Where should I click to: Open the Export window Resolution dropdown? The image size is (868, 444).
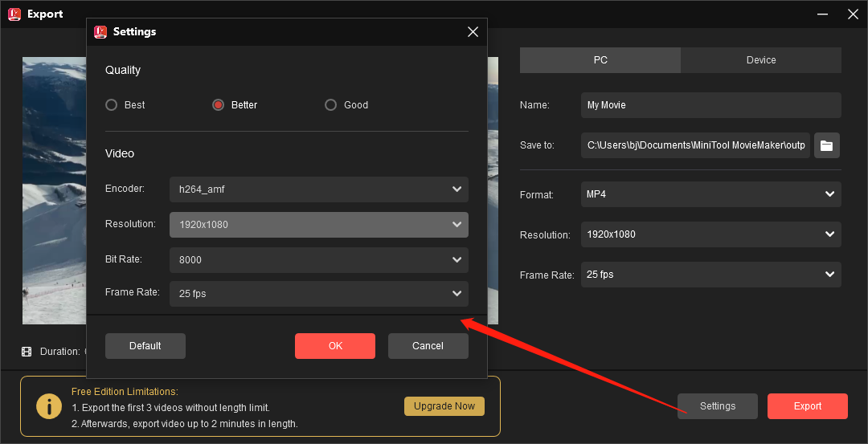pyautogui.click(x=710, y=234)
